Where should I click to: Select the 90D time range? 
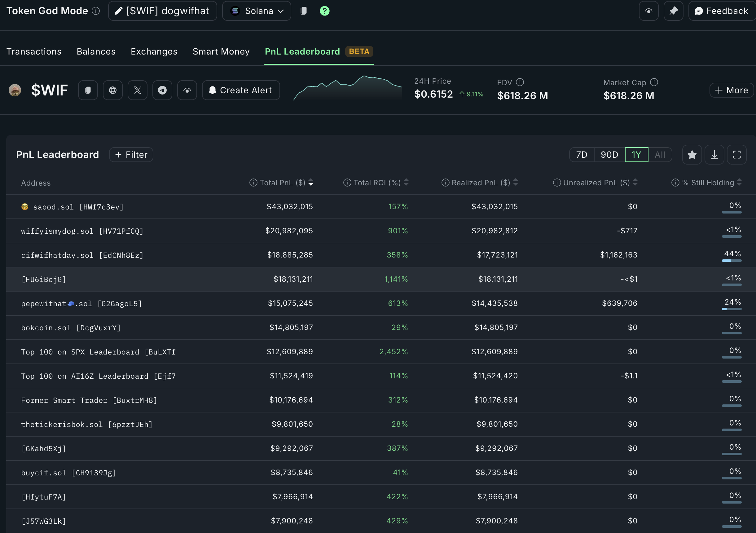click(609, 155)
